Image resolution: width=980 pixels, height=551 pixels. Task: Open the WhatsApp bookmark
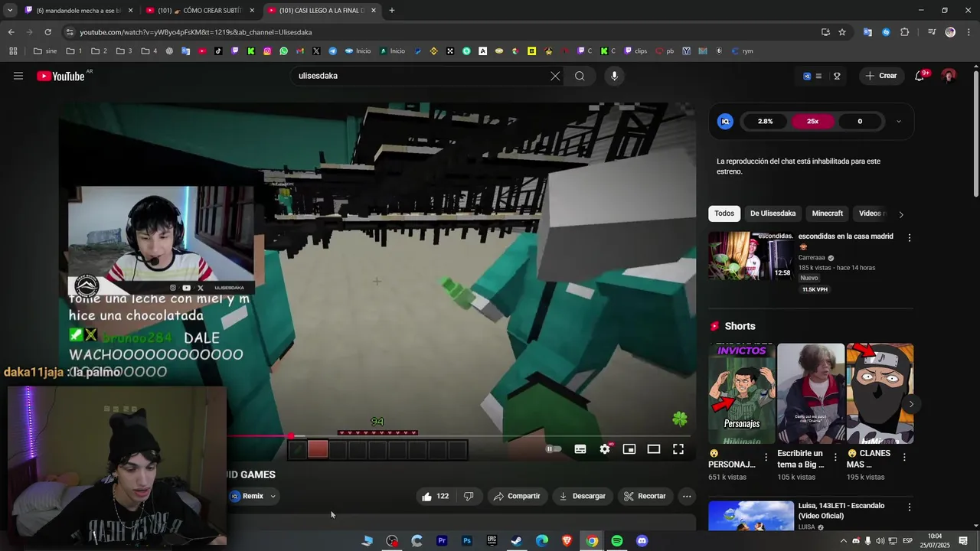(283, 51)
